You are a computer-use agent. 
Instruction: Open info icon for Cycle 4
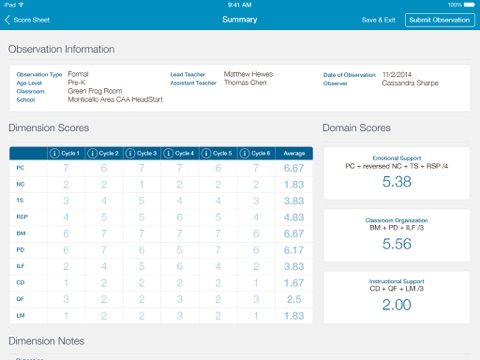click(x=168, y=153)
